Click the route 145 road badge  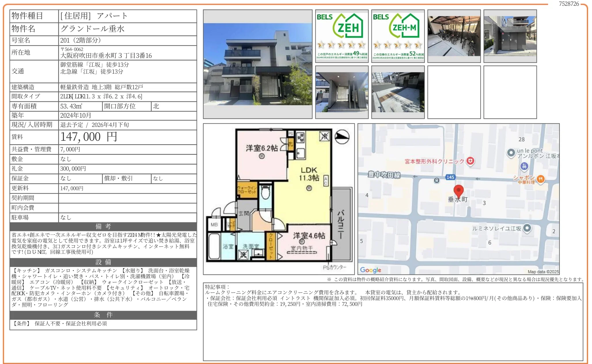[x=450, y=177]
